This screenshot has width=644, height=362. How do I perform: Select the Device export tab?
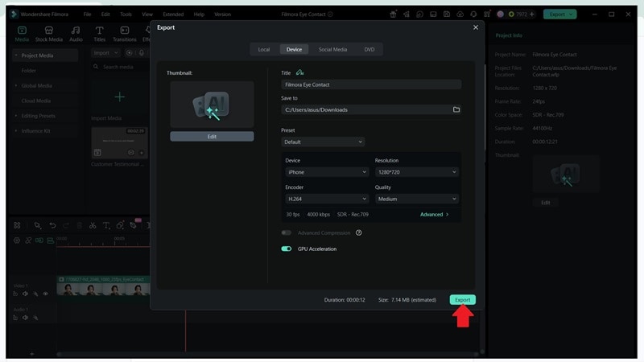pyautogui.click(x=294, y=49)
